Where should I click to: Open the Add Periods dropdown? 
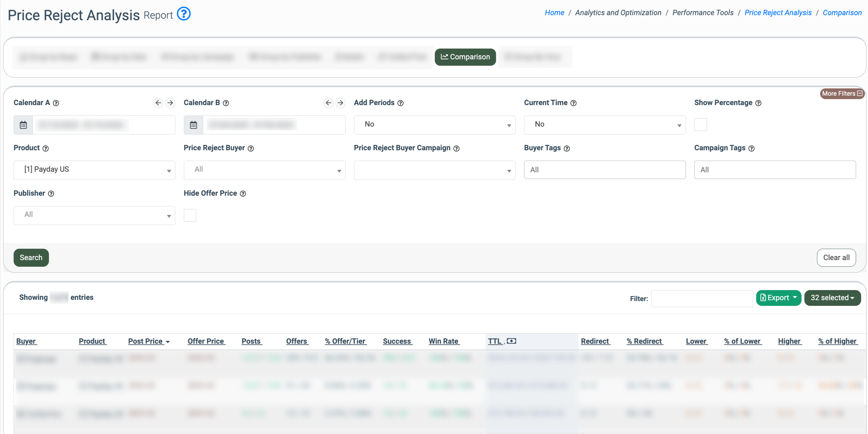point(434,125)
